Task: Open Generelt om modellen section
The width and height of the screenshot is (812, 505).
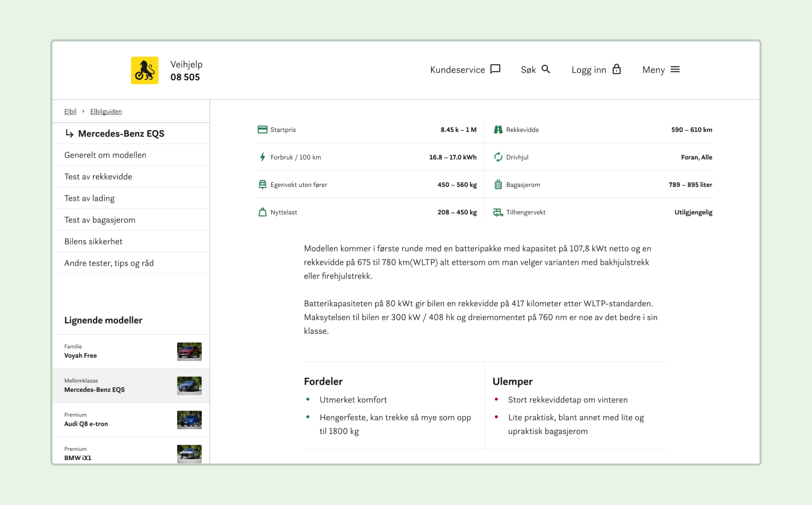Action: 131,155
